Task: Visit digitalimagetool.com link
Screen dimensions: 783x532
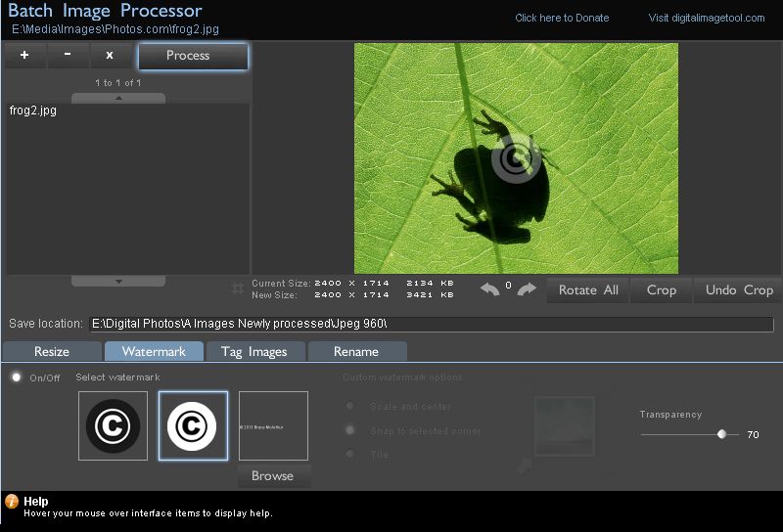Action: [707, 18]
